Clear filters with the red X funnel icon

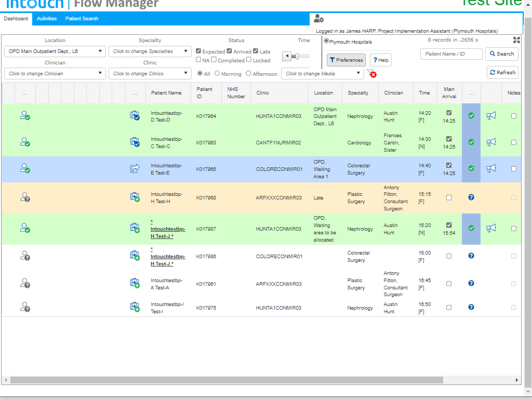coord(371,73)
